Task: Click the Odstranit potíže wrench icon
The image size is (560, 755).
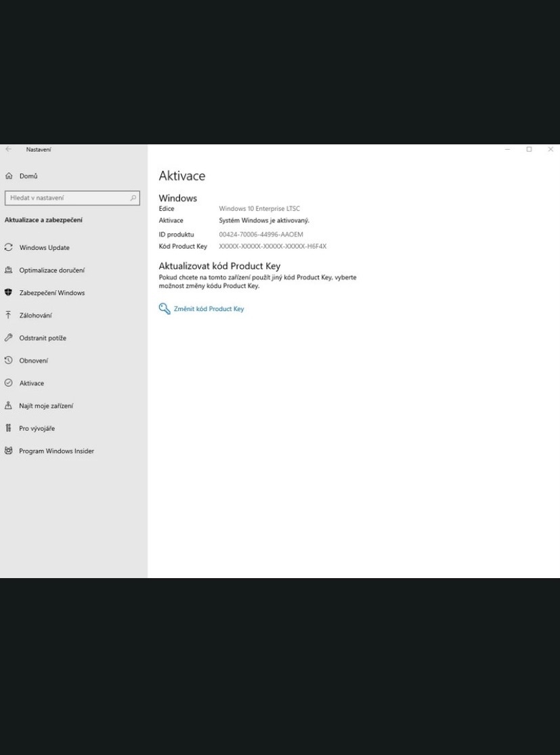Action: (x=9, y=338)
